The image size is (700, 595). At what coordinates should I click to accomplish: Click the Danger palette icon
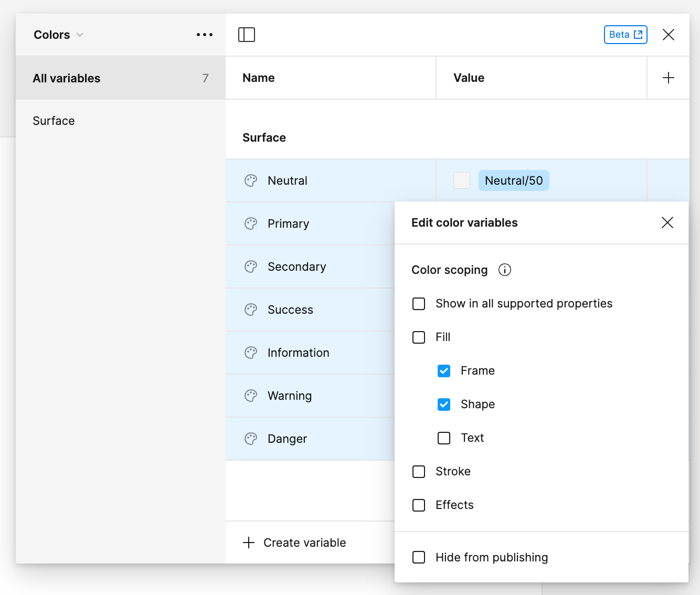tap(251, 438)
